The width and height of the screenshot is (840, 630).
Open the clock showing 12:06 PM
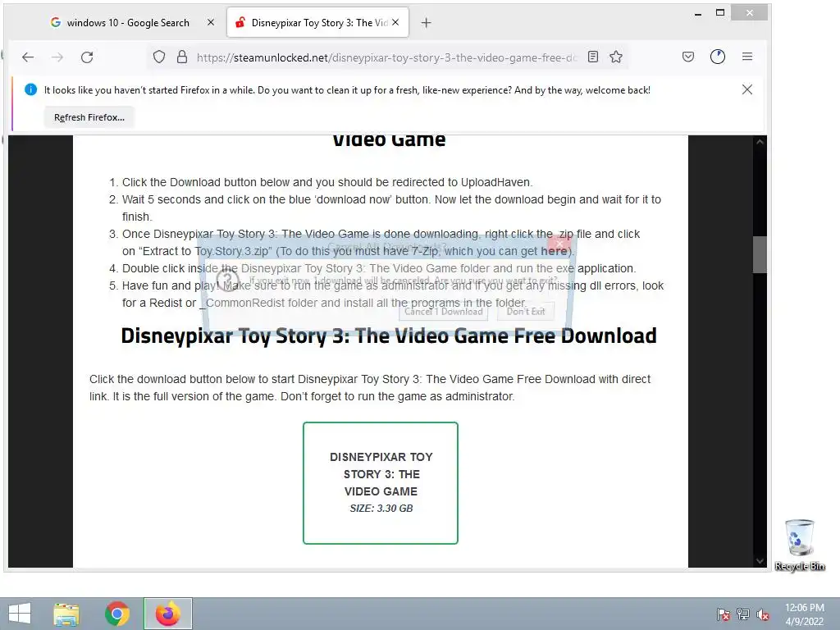pyautogui.click(x=804, y=614)
